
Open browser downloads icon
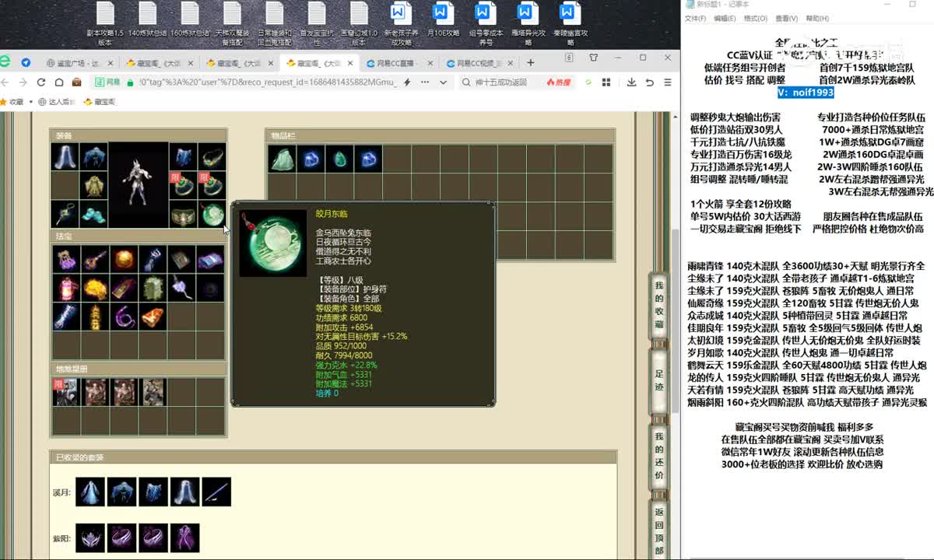(x=631, y=82)
